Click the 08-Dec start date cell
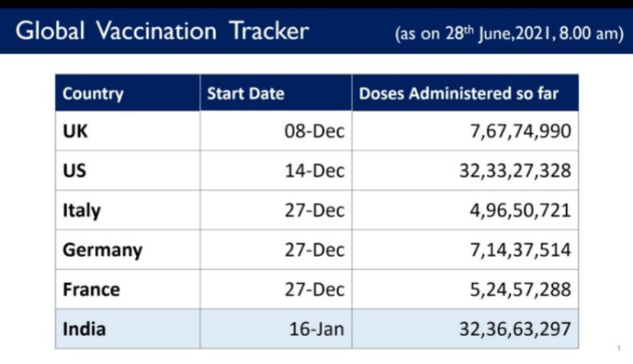The height and width of the screenshot is (364, 633). [276, 130]
